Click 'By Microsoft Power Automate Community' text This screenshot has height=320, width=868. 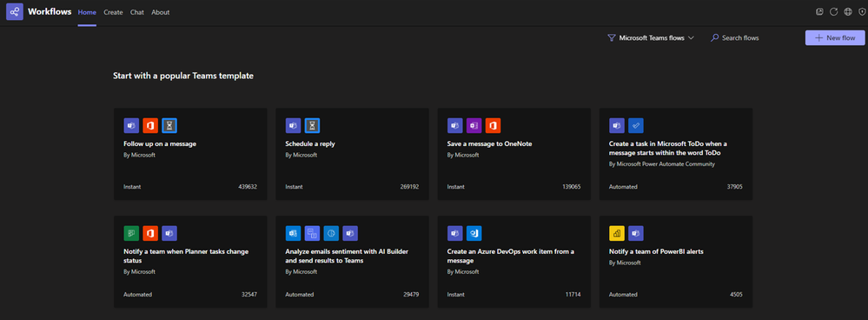662,163
